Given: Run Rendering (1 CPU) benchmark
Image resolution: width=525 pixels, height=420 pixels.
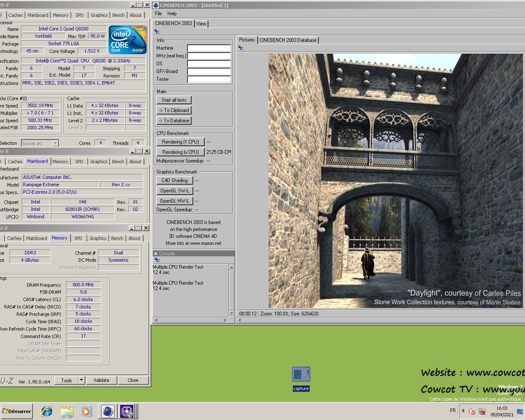Looking at the screenshot, I should [x=180, y=142].
